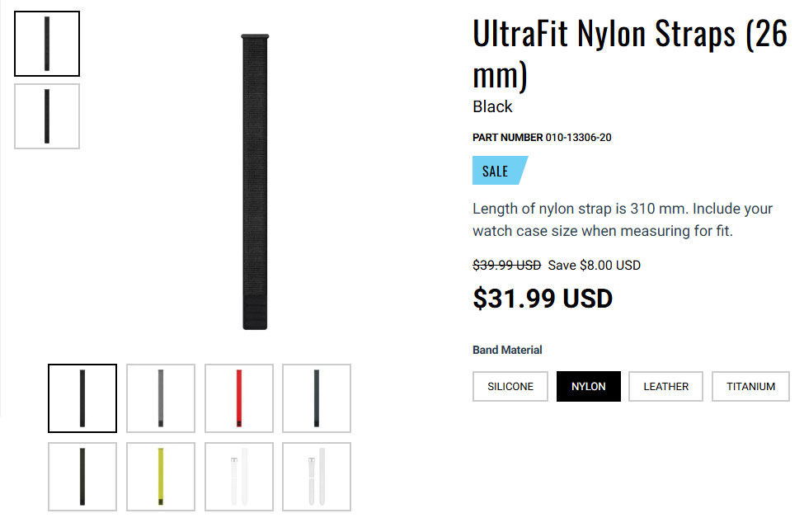Click the part number 010-13306-20

[x=578, y=138]
